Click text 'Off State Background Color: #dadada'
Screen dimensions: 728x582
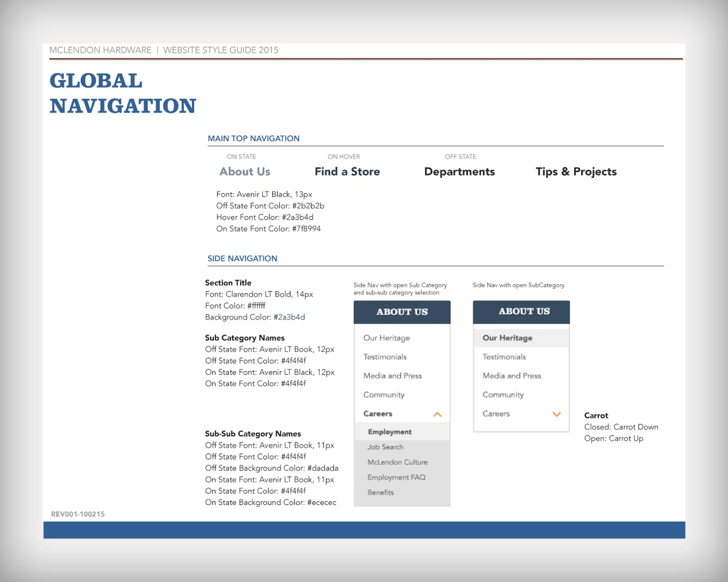pyautogui.click(x=272, y=468)
